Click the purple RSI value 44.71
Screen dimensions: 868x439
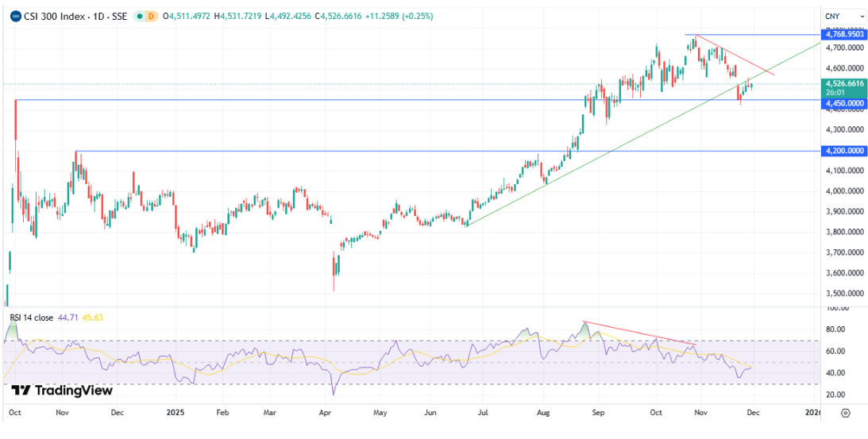click(68, 318)
